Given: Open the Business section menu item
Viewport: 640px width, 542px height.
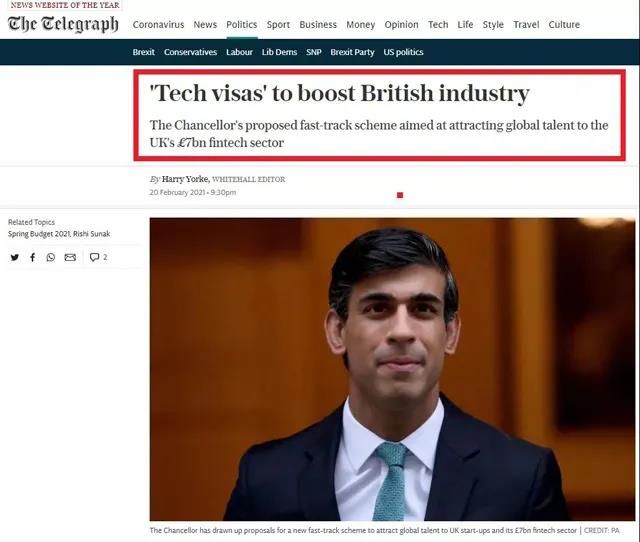Looking at the screenshot, I should (318, 24).
